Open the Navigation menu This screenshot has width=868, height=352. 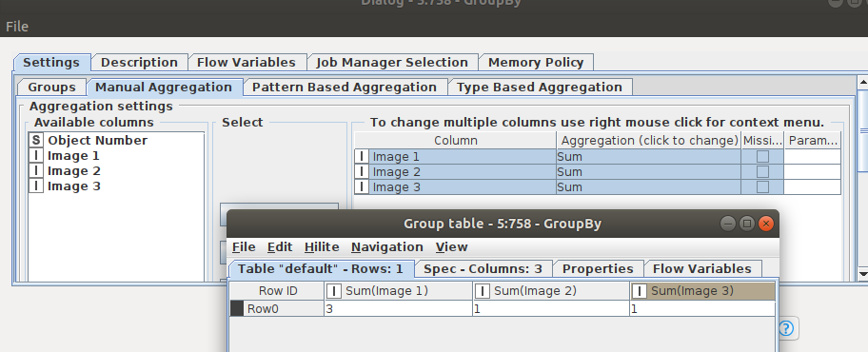point(387,246)
